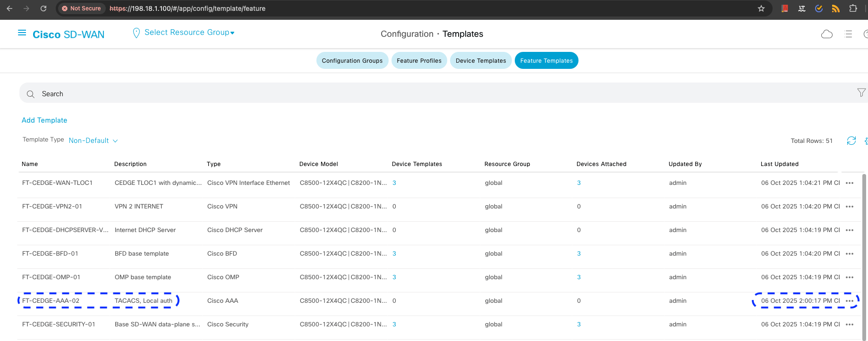
Task: Expand Select Resource Group dropdown
Action: pos(189,33)
